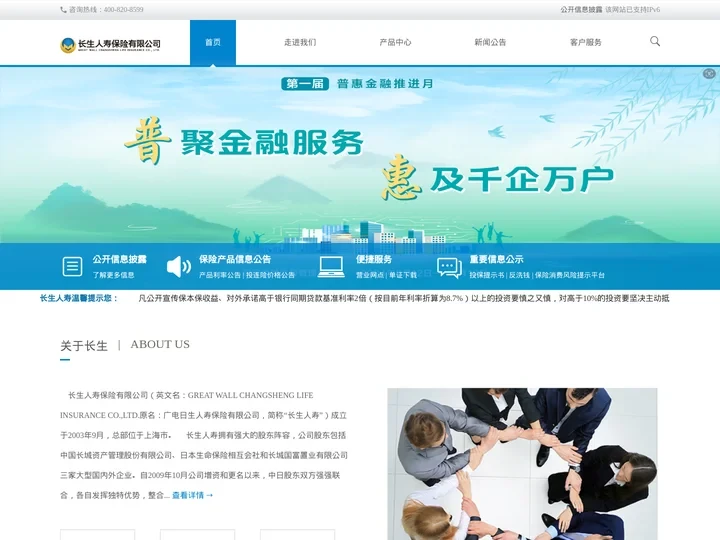Open 营业网点 link

coord(370,275)
